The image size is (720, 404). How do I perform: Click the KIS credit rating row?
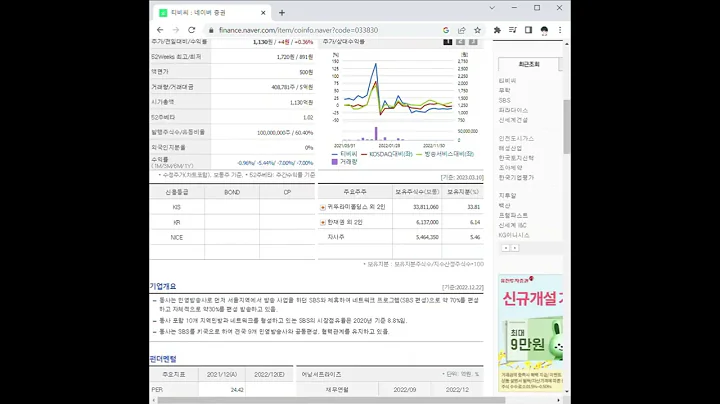click(x=232, y=207)
